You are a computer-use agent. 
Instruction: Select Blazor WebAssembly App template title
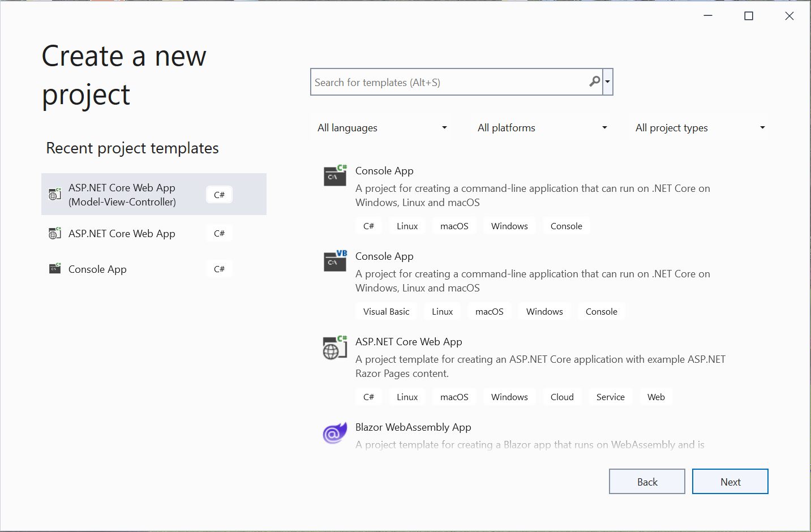coord(413,427)
